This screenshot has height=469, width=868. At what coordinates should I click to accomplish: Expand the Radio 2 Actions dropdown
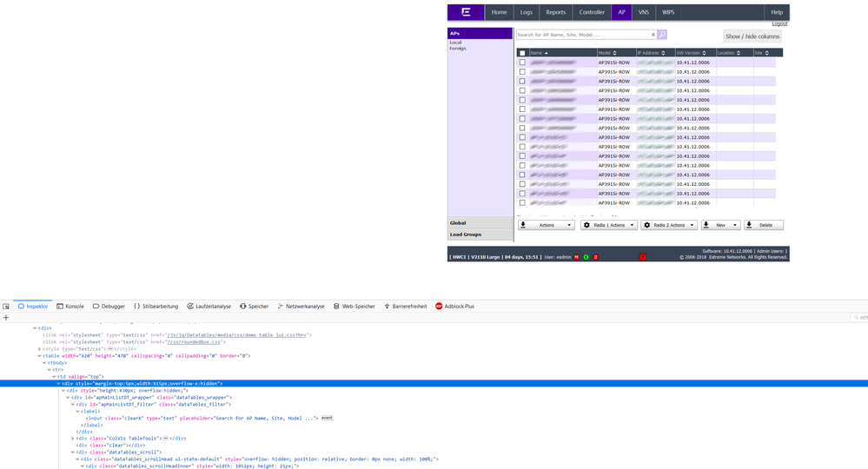click(669, 225)
